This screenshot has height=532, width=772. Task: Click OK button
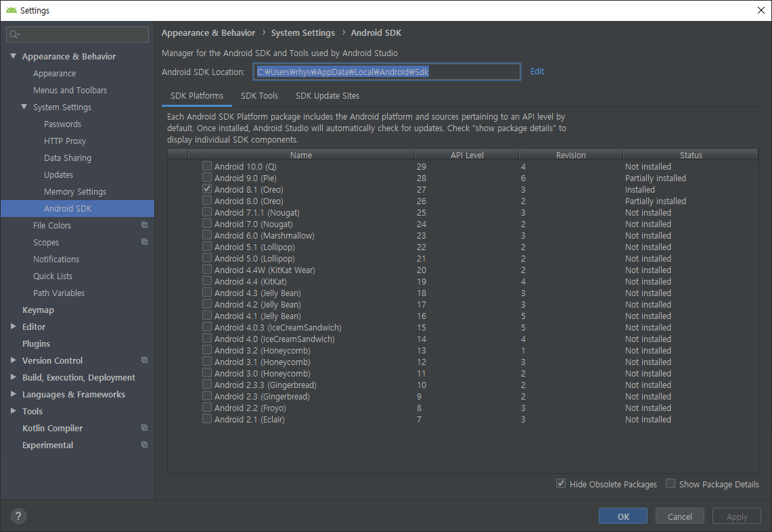pos(623,516)
